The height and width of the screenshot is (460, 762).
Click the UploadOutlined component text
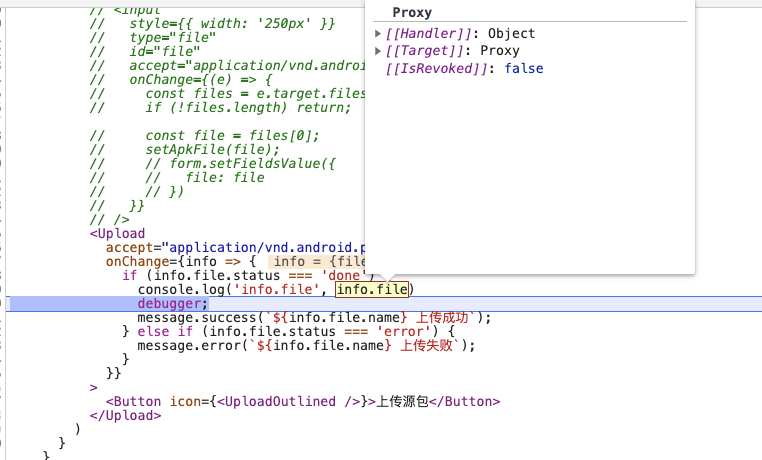(x=280, y=402)
